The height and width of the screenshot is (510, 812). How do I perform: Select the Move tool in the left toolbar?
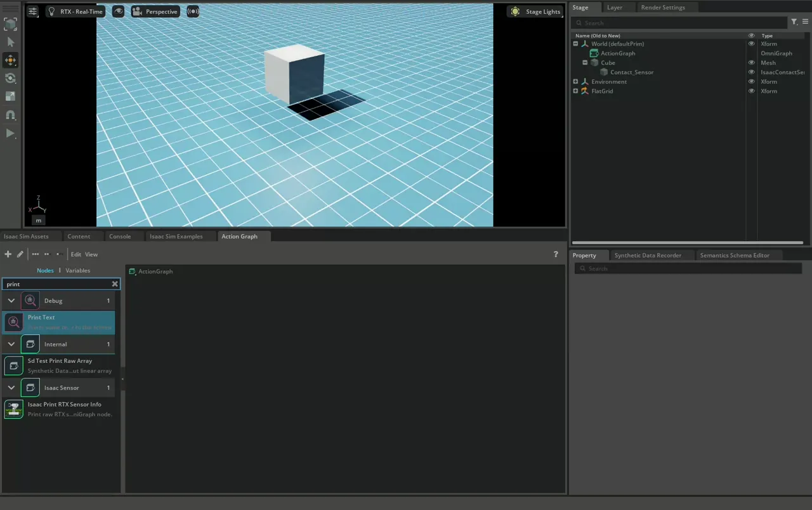coord(10,60)
